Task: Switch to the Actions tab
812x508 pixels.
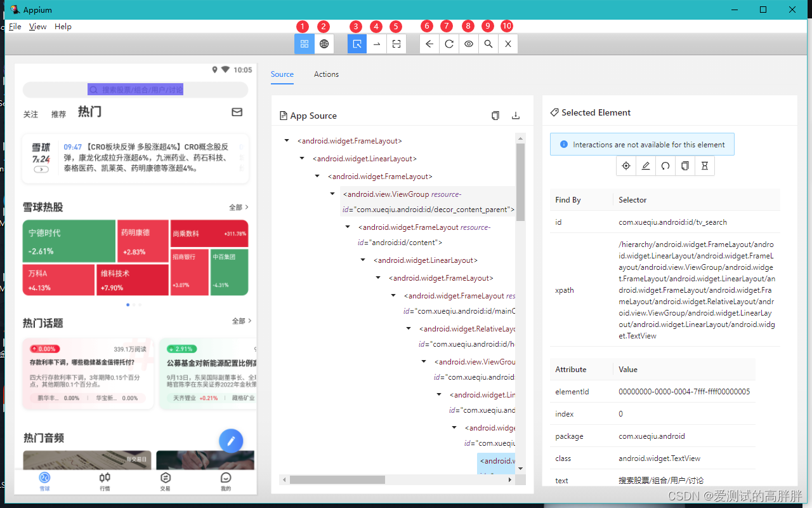Action: tap(326, 74)
